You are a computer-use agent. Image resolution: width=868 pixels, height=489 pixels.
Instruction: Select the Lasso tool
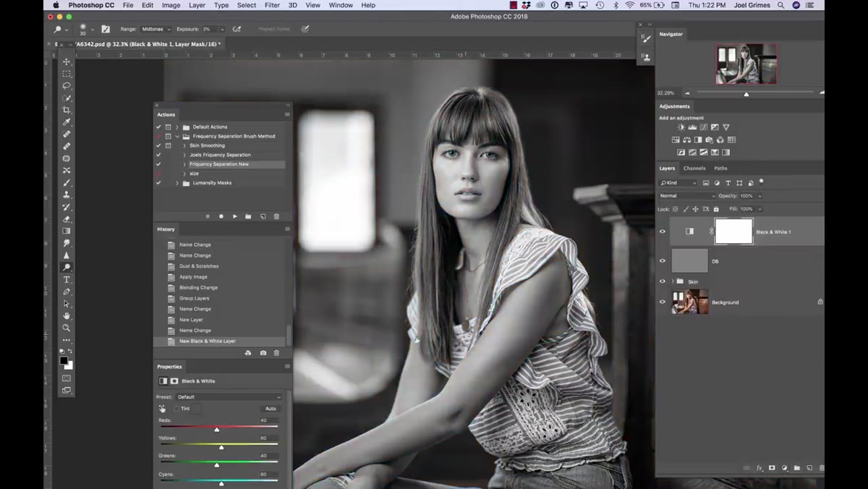67,85
